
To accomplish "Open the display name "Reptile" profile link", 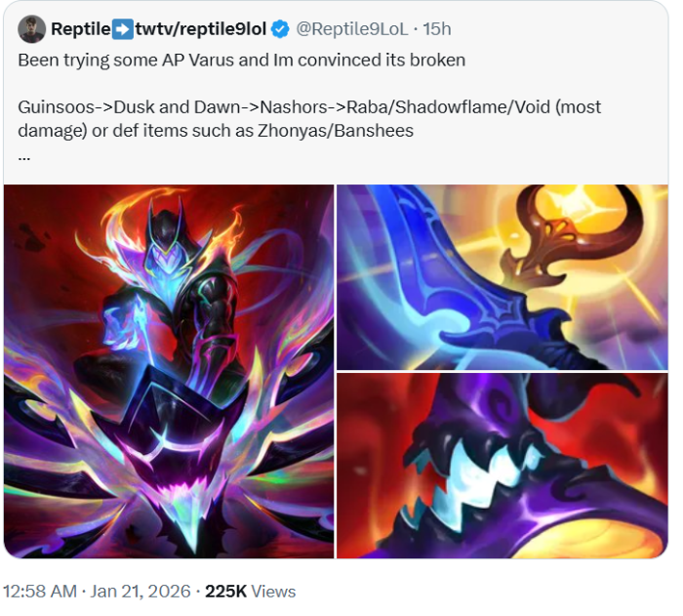I will pos(81,29).
